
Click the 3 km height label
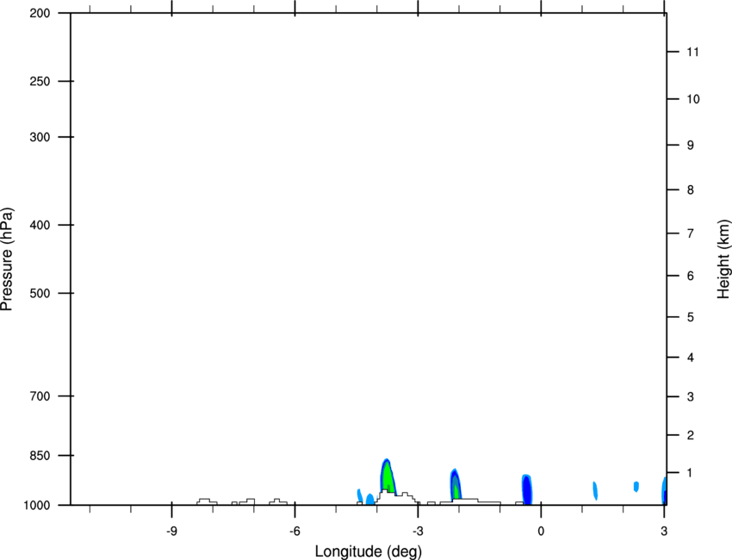point(691,397)
